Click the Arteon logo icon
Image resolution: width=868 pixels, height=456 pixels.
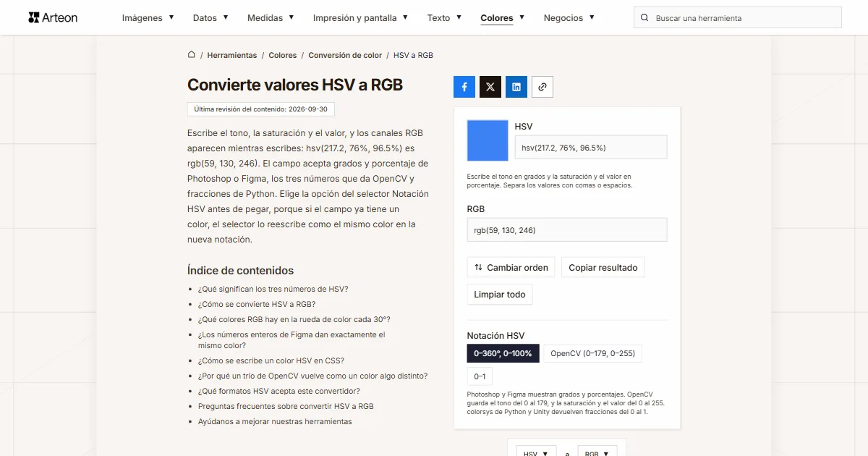click(x=34, y=17)
